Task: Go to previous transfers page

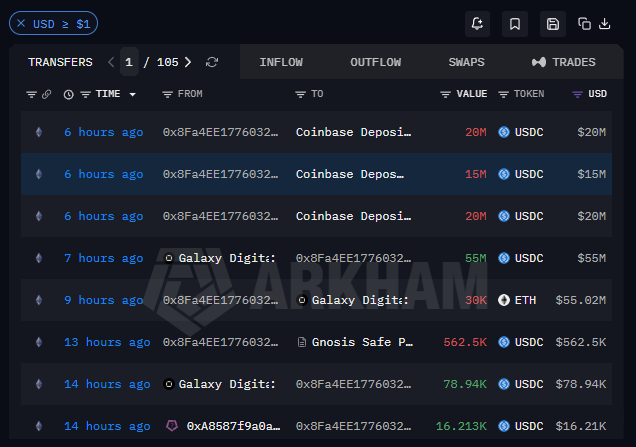Action: (111, 62)
